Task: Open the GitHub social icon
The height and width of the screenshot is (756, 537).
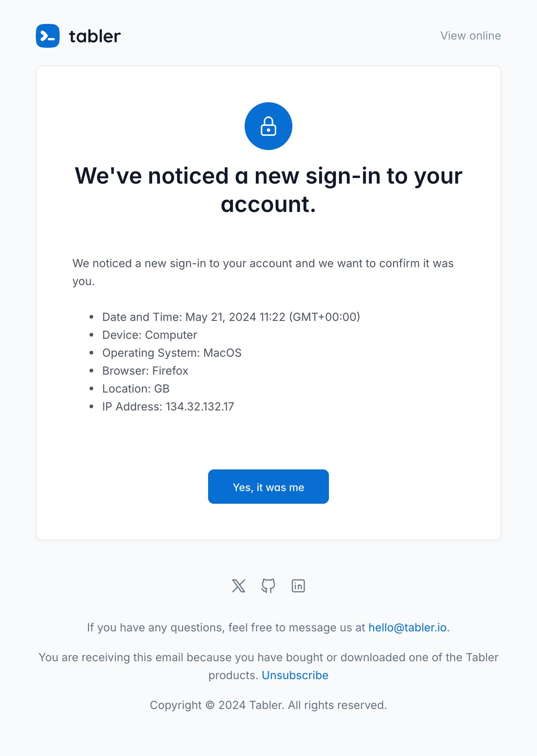Action: [268, 586]
